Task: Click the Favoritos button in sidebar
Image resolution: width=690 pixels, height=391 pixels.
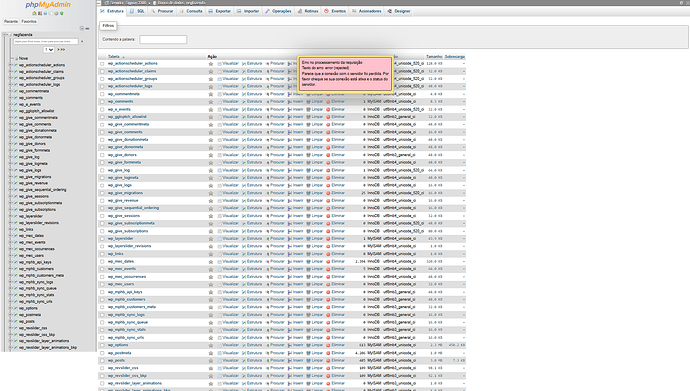Action: pos(29,22)
